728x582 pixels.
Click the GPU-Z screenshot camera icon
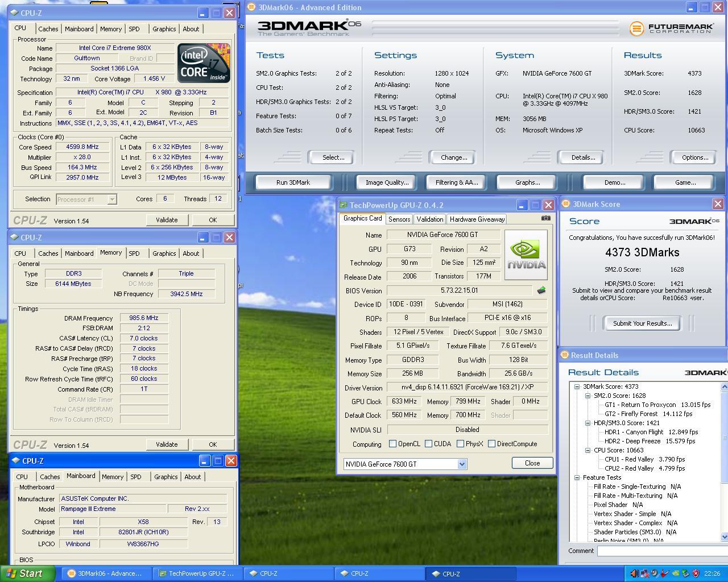click(545, 218)
